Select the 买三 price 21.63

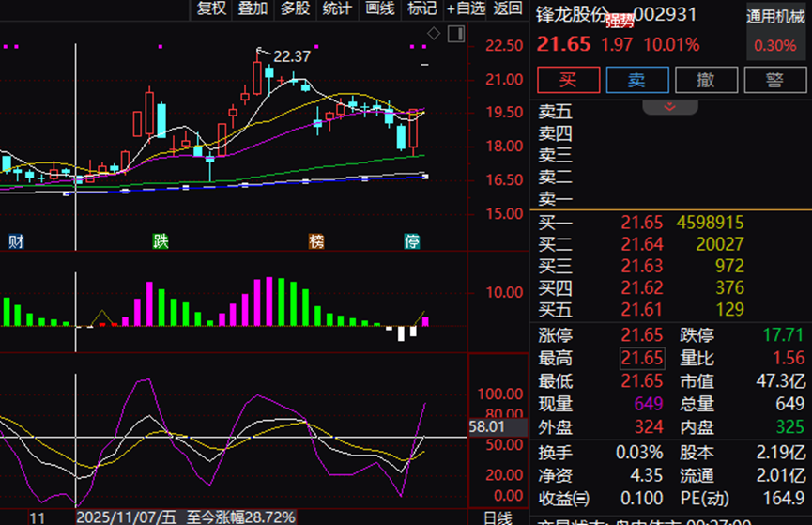642,266
